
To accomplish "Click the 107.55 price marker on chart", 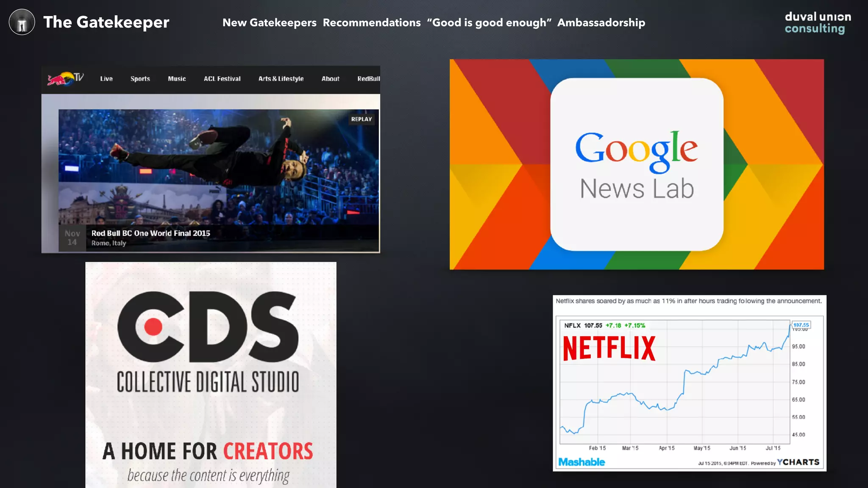I will point(801,325).
